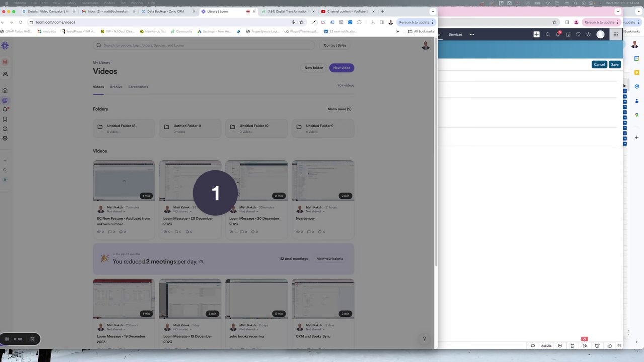Pause recording with the Loom recorder pause button
644x362 pixels.
pos(7,339)
